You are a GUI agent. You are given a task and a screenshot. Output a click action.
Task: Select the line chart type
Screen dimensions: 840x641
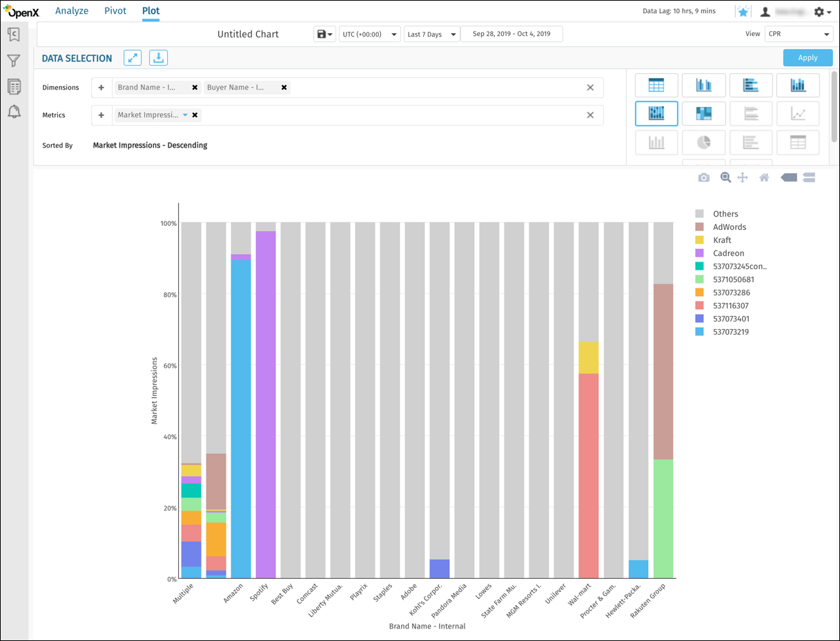click(798, 114)
